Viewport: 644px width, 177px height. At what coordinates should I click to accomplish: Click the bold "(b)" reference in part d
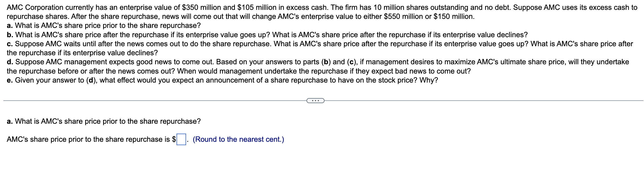point(326,62)
